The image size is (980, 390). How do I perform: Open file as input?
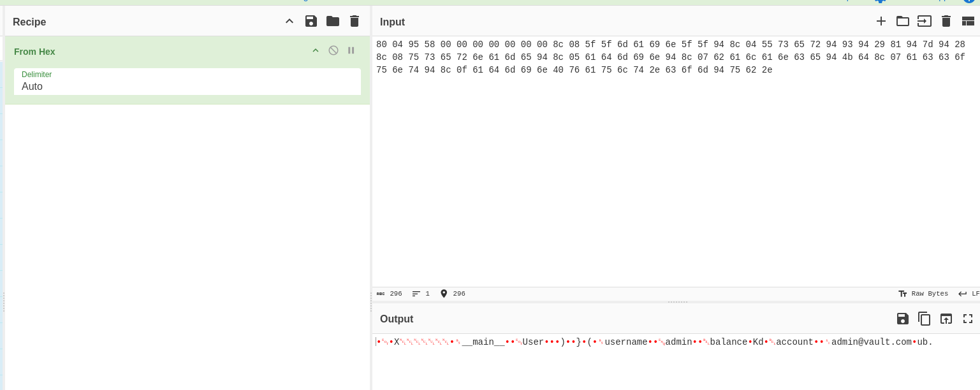pyautogui.click(x=925, y=21)
